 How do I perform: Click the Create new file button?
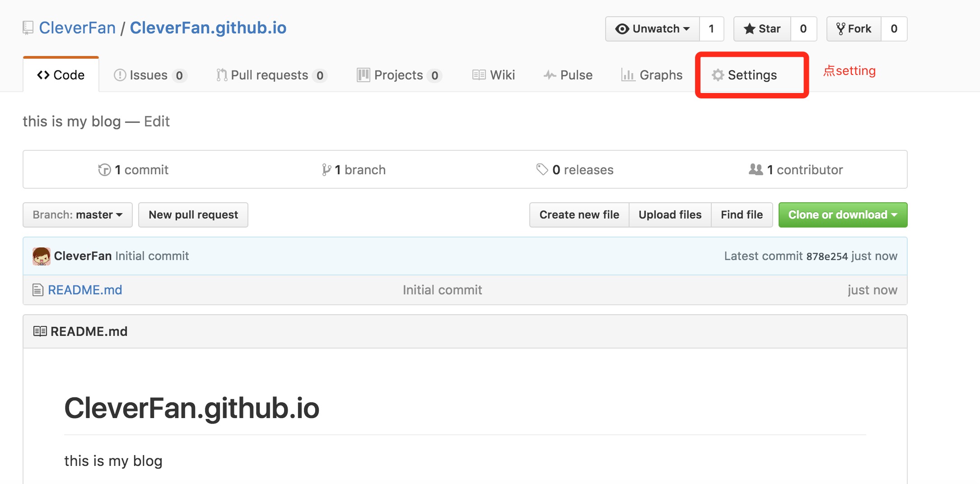click(579, 215)
